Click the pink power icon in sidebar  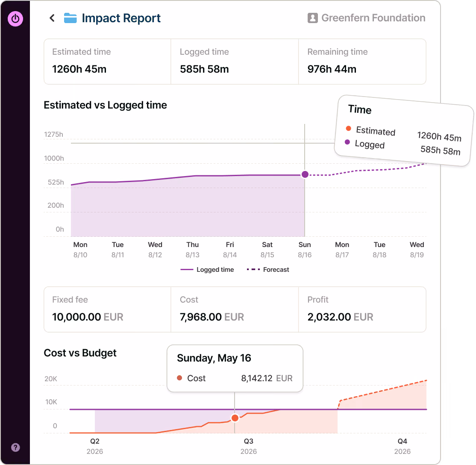point(15,19)
